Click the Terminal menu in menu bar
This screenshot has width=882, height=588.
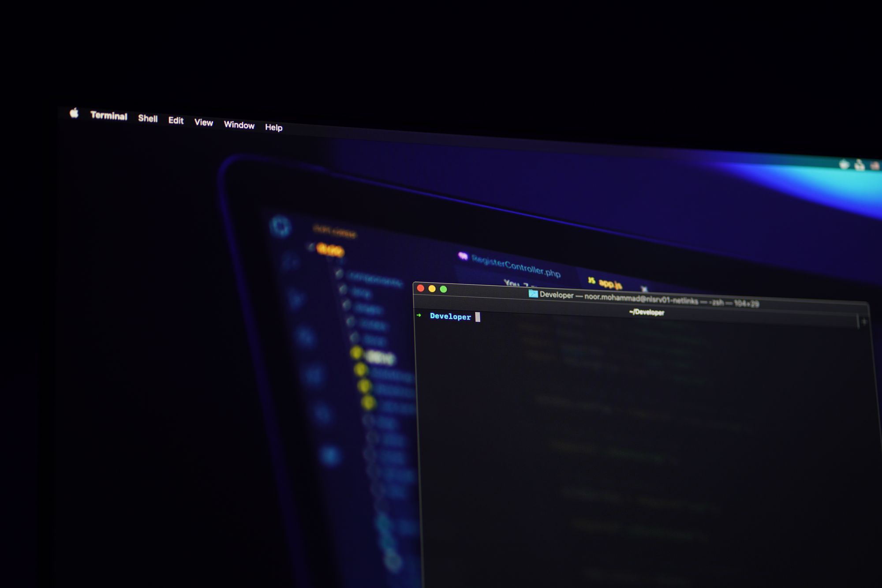pos(107,118)
